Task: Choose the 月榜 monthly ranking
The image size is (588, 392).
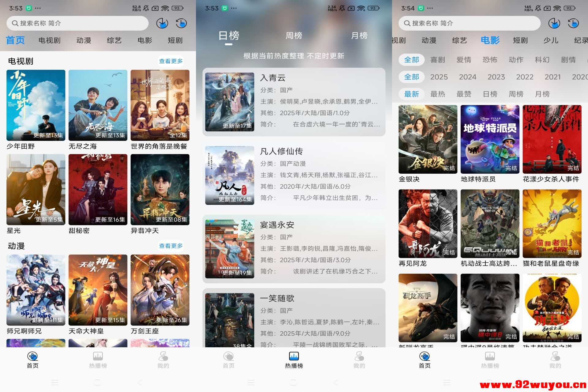Action: [359, 36]
